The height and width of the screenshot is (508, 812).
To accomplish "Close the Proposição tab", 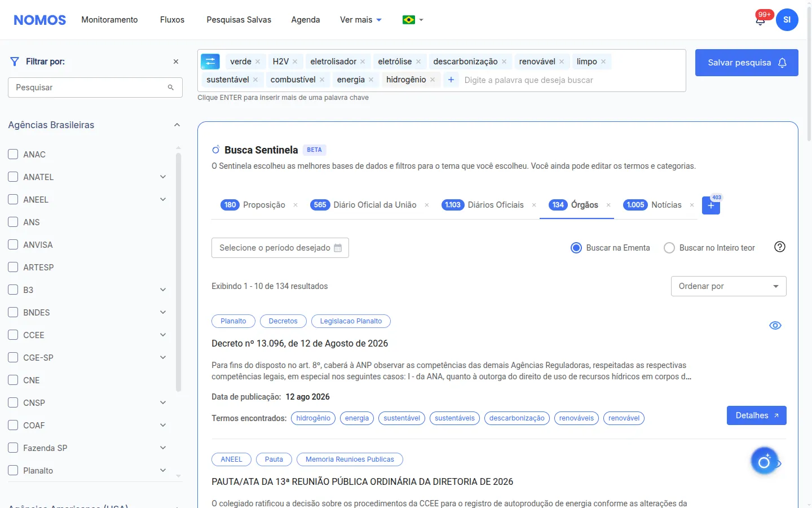I will tap(295, 205).
